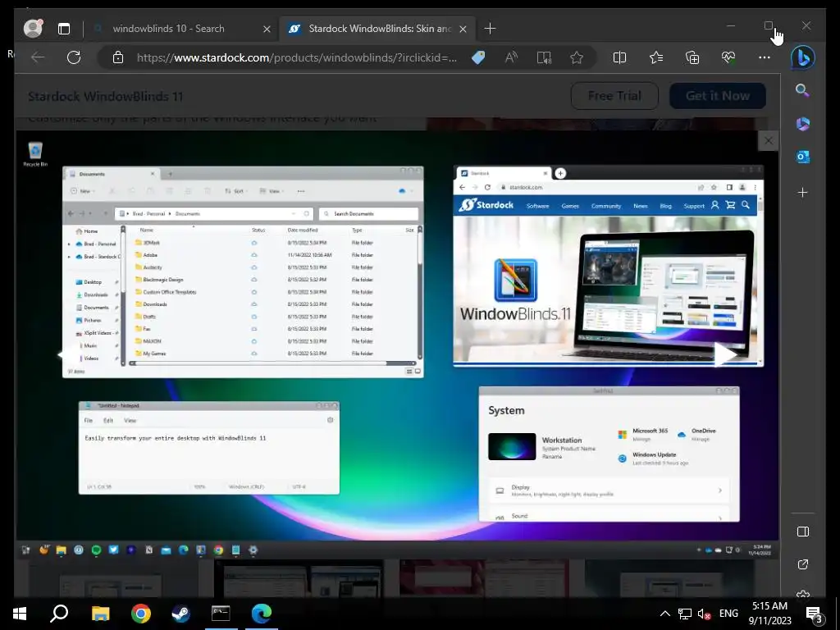Open Windows taskbar search
The image size is (840, 630).
(59, 614)
